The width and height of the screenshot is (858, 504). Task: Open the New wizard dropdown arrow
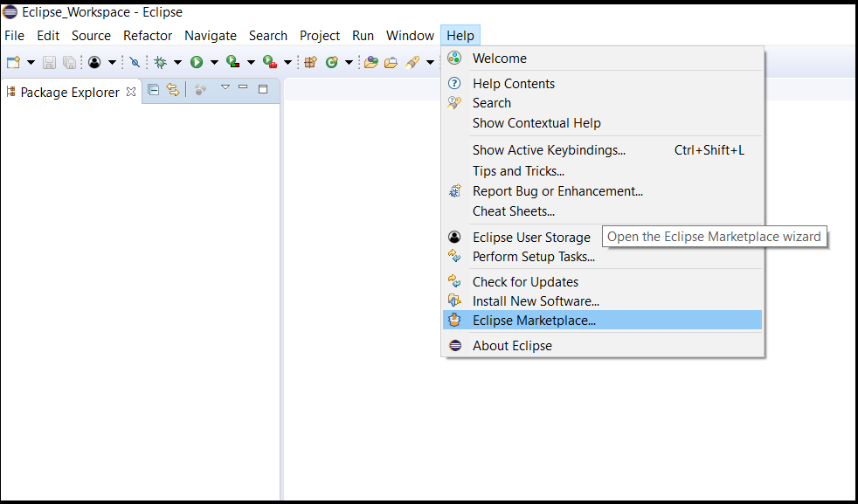[31, 62]
